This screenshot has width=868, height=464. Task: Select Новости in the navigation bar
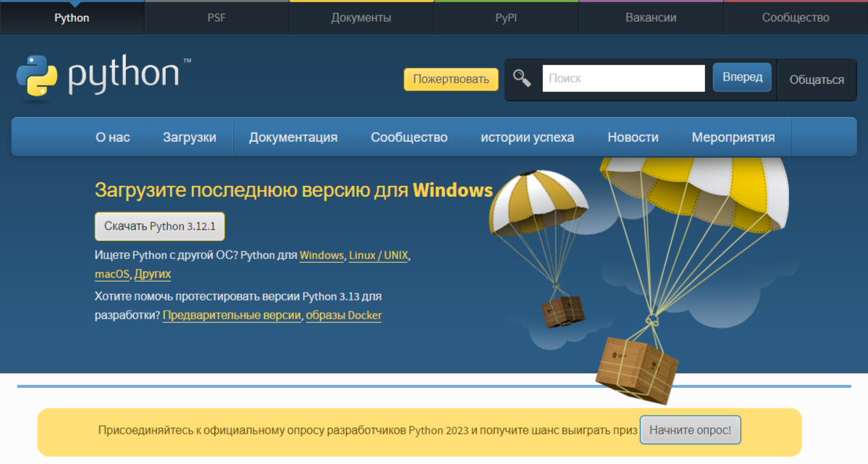(633, 136)
